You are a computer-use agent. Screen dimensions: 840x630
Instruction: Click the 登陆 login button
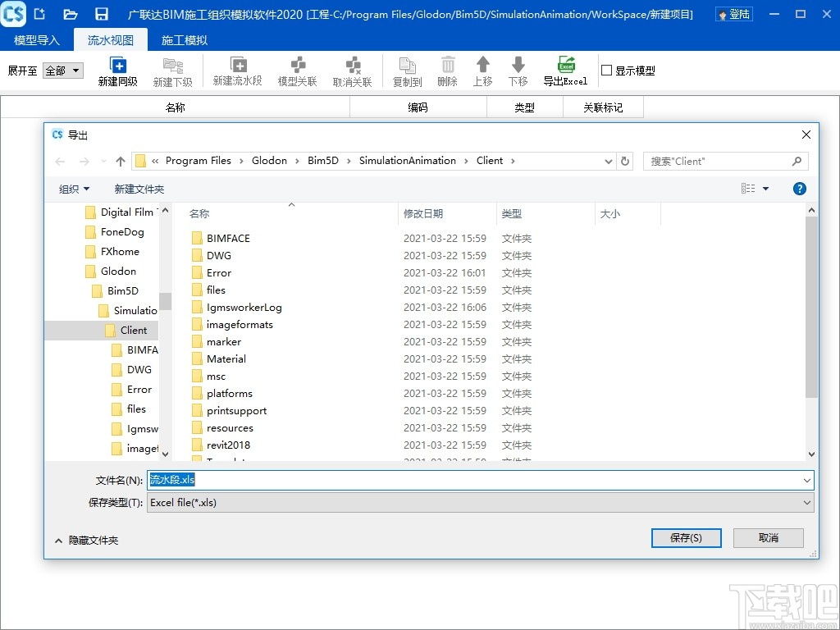[x=733, y=14]
